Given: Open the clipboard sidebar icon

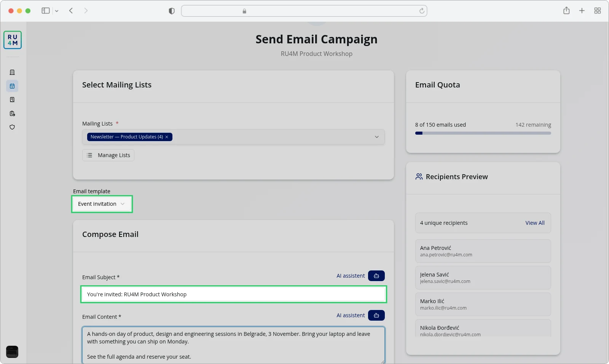Looking at the screenshot, I should 12,113.
